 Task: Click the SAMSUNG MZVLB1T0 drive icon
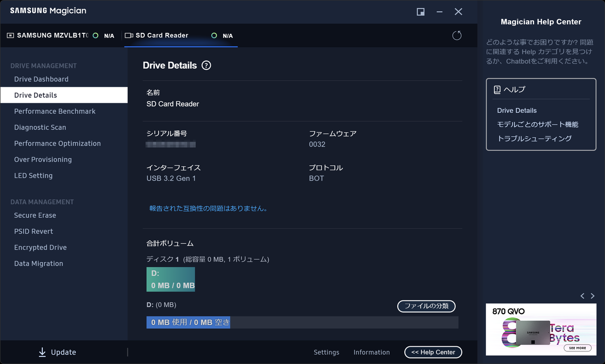[12, 35]
